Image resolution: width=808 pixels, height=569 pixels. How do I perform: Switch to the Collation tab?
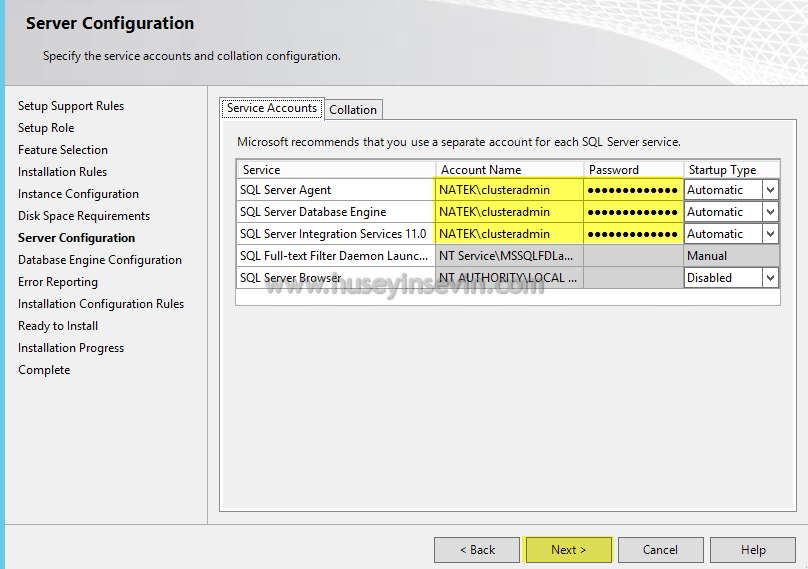coord(353,109)
